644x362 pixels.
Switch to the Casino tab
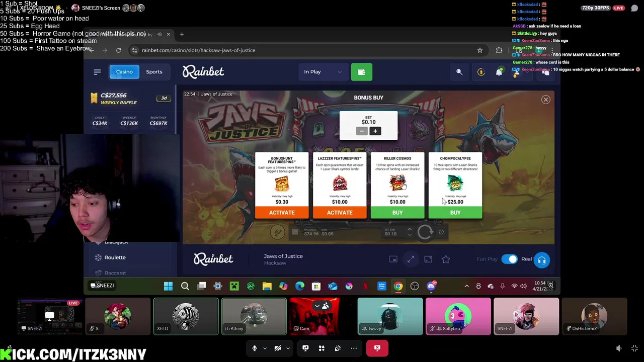[x=124, y=72]
